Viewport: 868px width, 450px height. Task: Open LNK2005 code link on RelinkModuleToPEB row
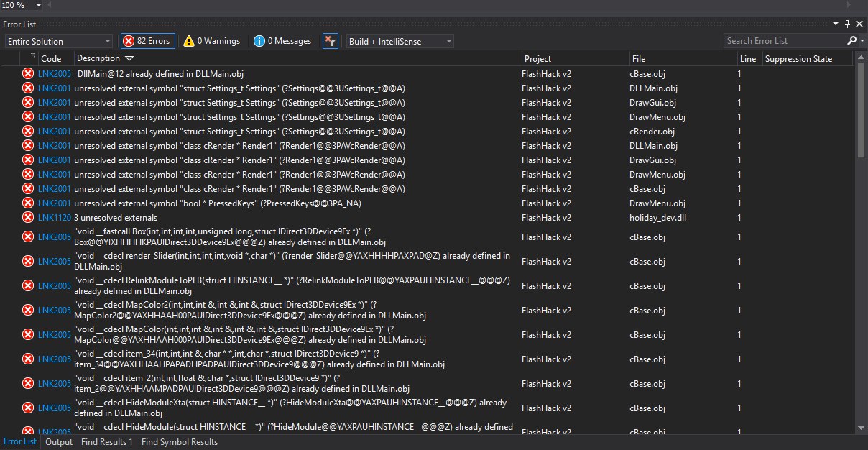coord(55,286)
